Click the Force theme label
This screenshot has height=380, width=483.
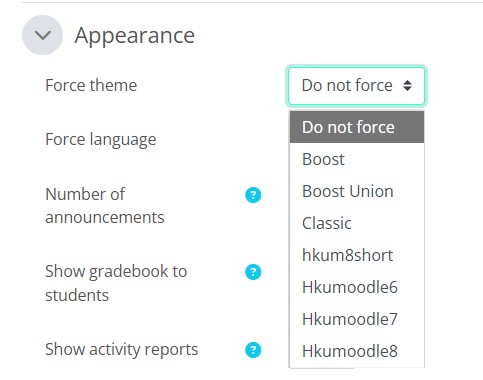pyautogui.click(x=91, y=85)
